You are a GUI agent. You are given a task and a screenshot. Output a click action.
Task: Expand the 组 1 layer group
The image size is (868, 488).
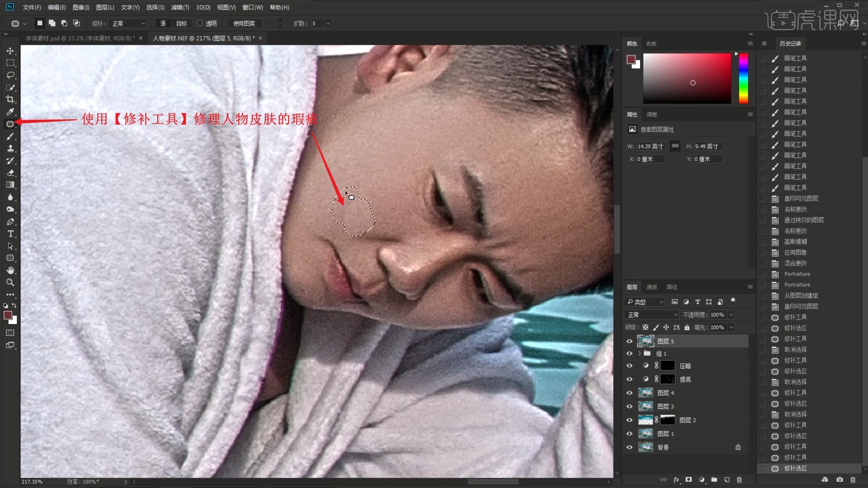[639, 353]
